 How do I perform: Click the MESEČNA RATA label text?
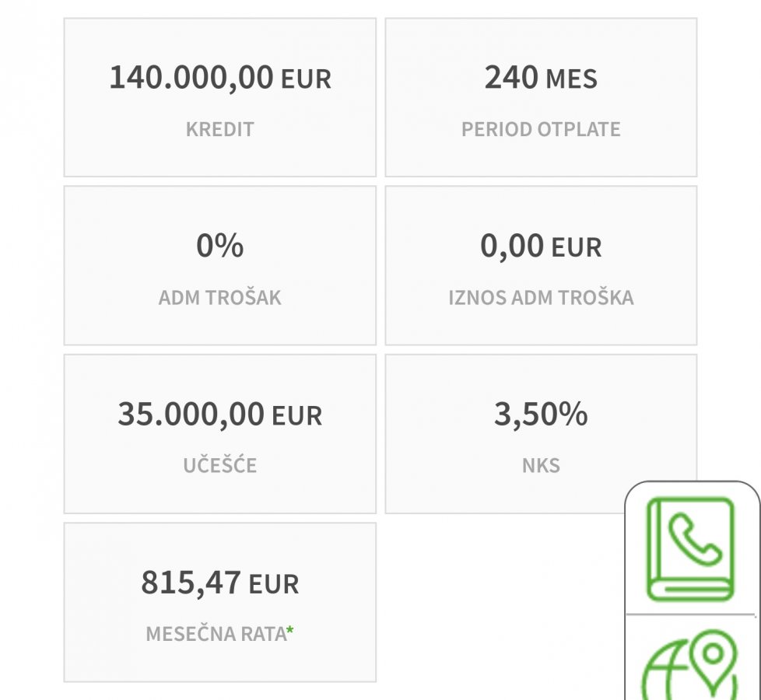[216, 633]
